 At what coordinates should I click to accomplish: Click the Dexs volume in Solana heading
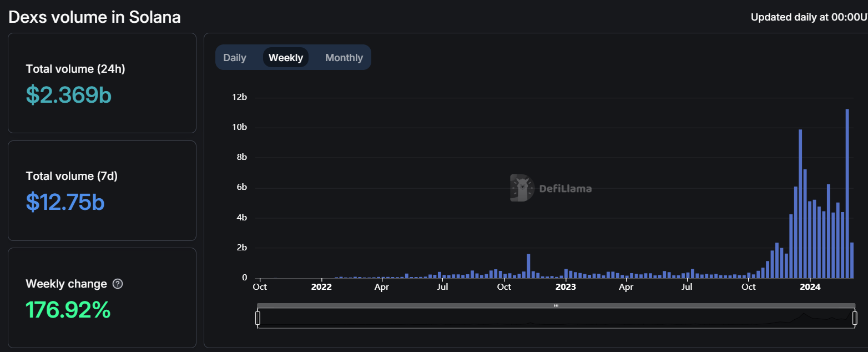click(94, 17)
